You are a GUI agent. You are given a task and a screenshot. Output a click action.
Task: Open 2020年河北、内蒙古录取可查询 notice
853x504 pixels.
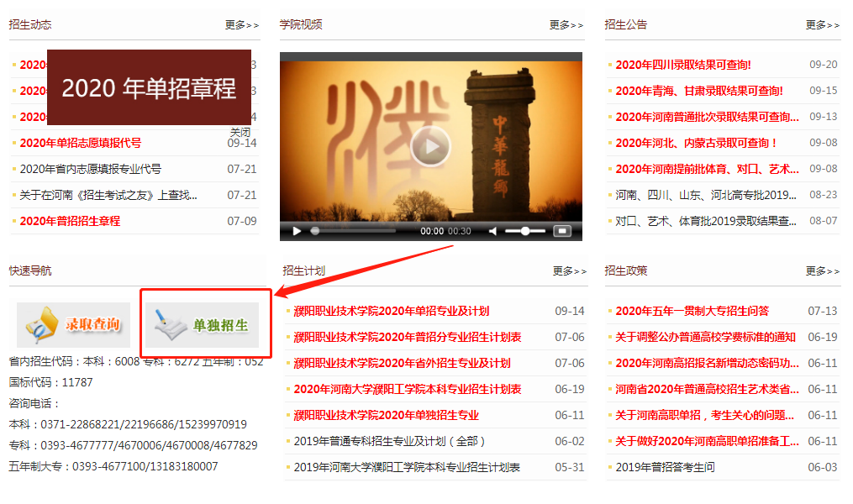(697, 143)
